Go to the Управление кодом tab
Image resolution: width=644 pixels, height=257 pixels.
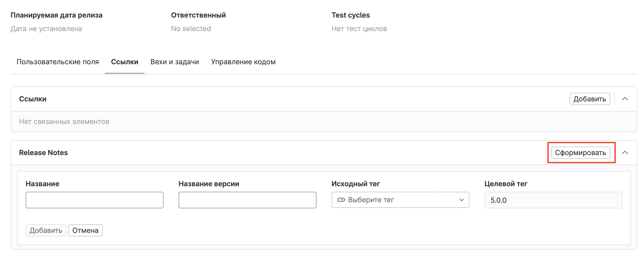pos(243,62)
